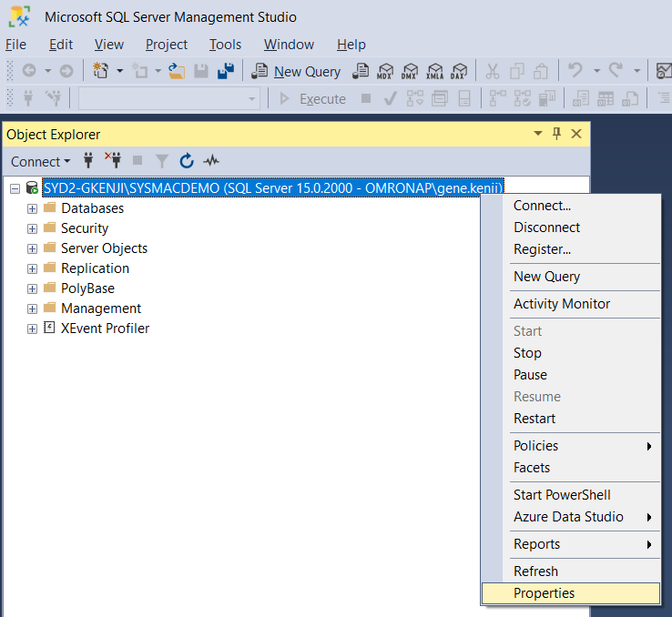Click Connect Object Explorer plug icon
The height and width of the screenshot is (617, 672).
[88, 160]
